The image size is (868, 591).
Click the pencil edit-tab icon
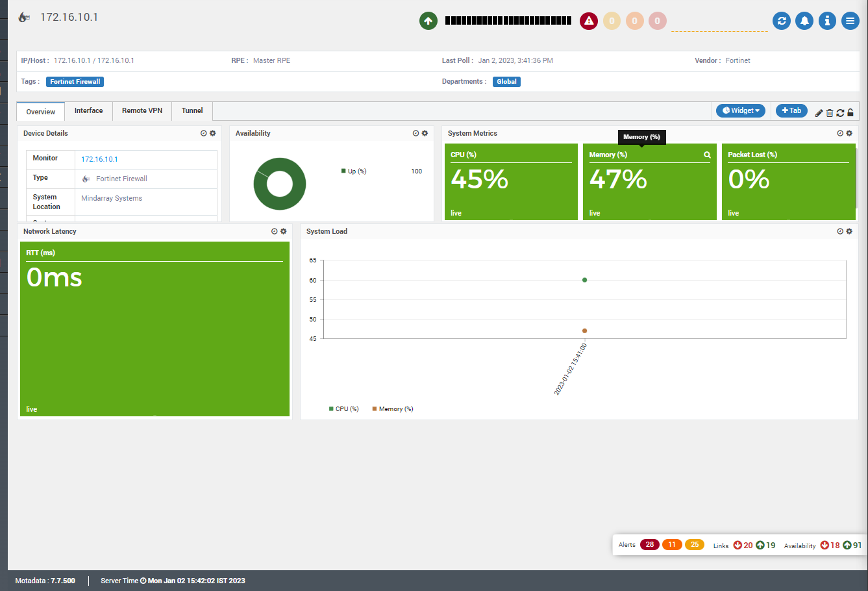pyautogui.click(x=819, y=113)
